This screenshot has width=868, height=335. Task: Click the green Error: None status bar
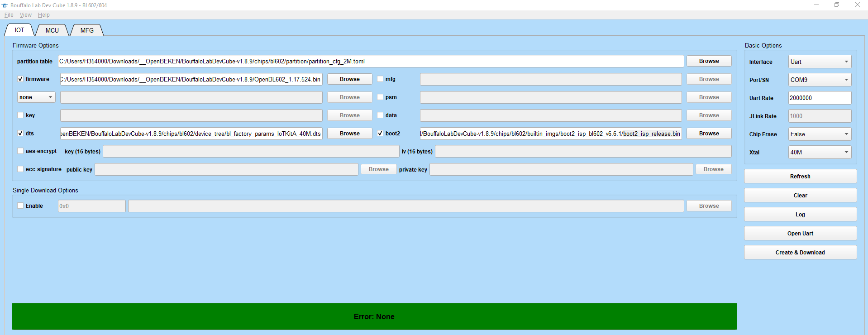(x=374, y=316)
